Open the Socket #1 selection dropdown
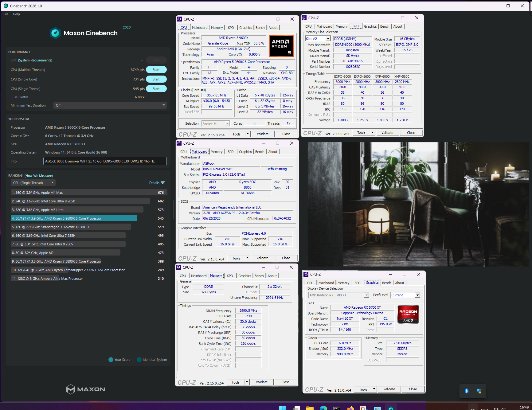Screen dimensions: 532x410 click(216, 123)
